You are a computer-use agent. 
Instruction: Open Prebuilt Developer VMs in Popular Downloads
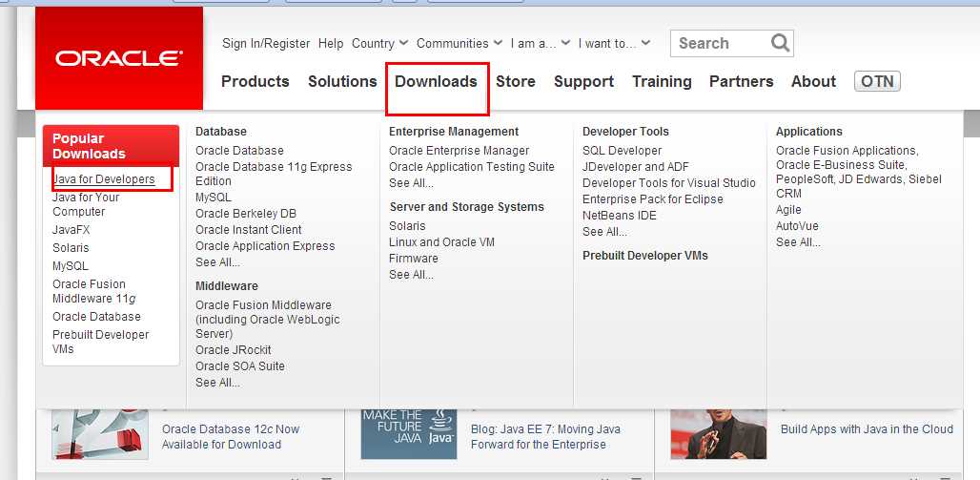click(x=101, y=342)
